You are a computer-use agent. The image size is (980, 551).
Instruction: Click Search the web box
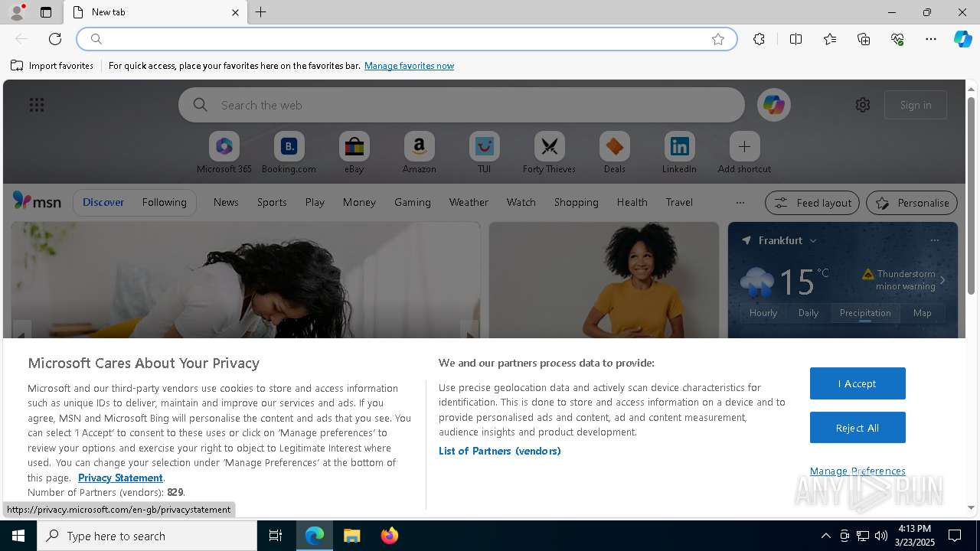click(462, 105)
